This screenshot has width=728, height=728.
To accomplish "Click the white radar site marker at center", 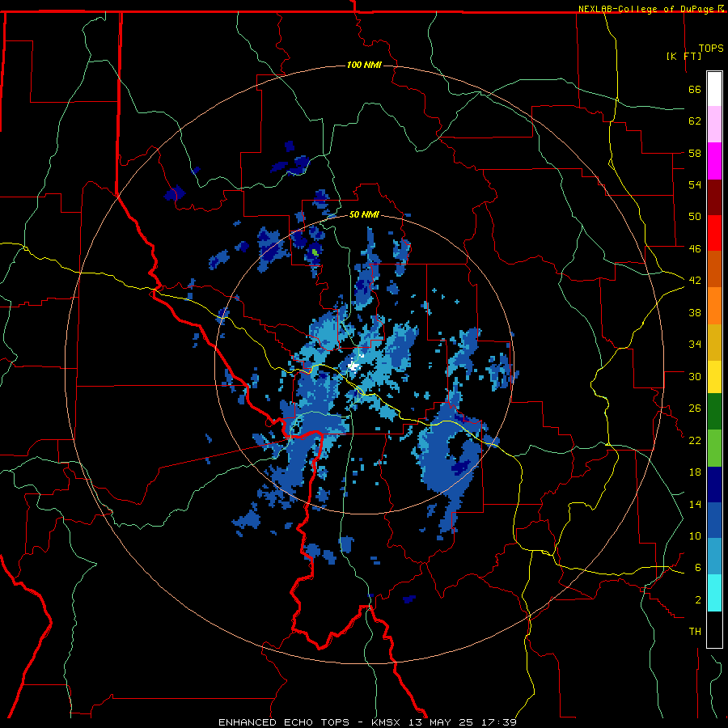I will [x=353, y=366].
